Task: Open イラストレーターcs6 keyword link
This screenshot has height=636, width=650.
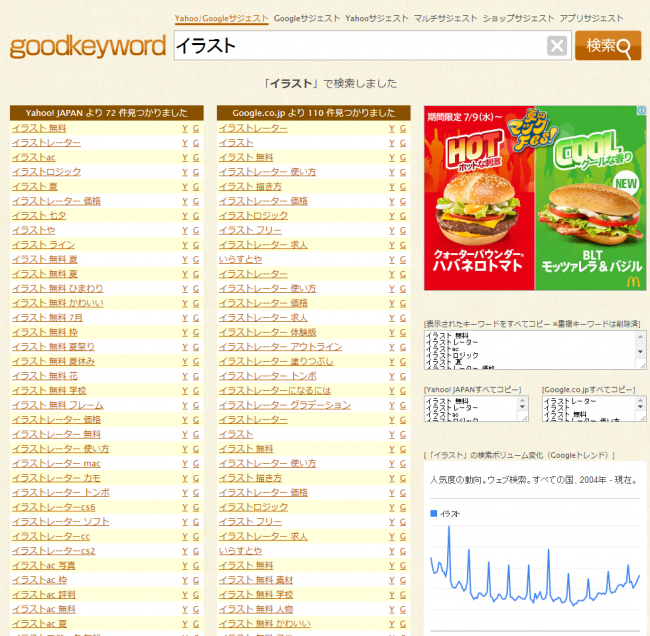Action: coord(53,507)
